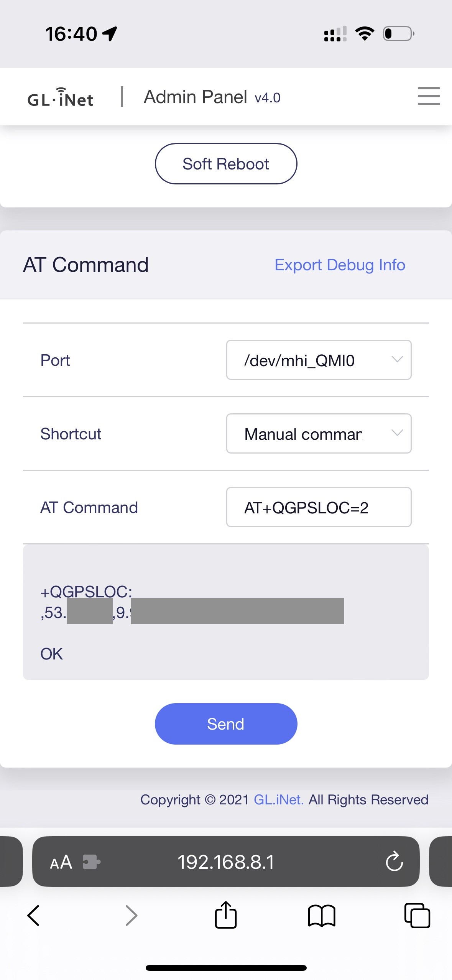Tap the 192.168.8.1 address bar

[x=226, y=862]
